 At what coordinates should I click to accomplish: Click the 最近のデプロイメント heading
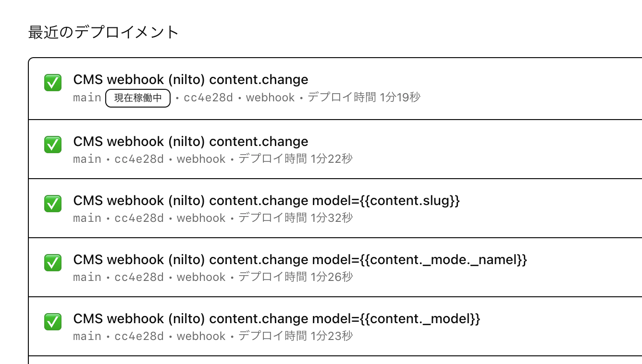(x=104, y=32)
